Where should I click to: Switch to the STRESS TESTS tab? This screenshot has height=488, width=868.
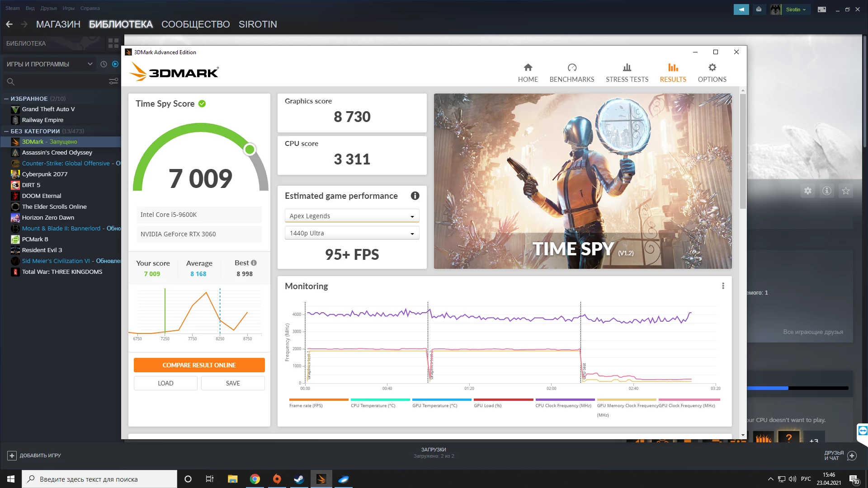(627, 73)
